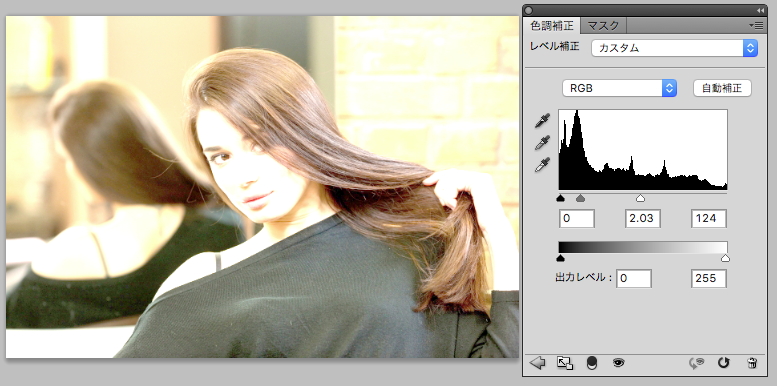Click the back arrow icon at panel bottom
The height and width of the screenshot is (386, 777).
538,363
